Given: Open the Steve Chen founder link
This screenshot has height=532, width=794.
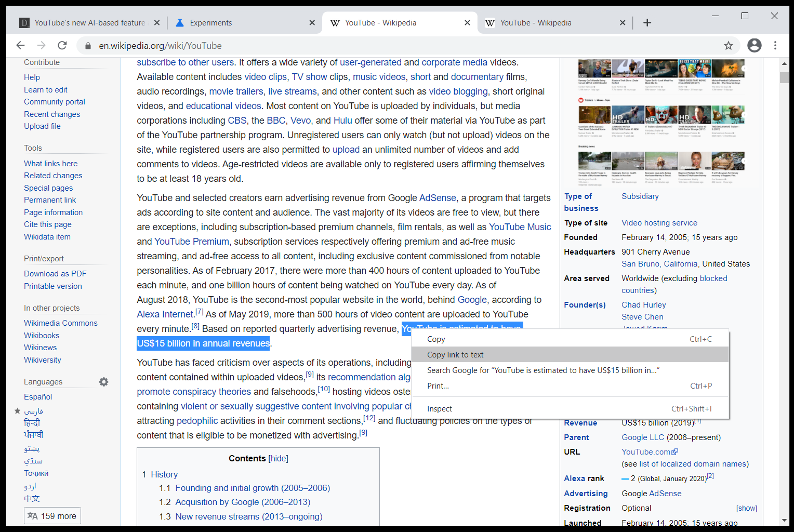Looking at the screenshot, I should coord(642,317).
